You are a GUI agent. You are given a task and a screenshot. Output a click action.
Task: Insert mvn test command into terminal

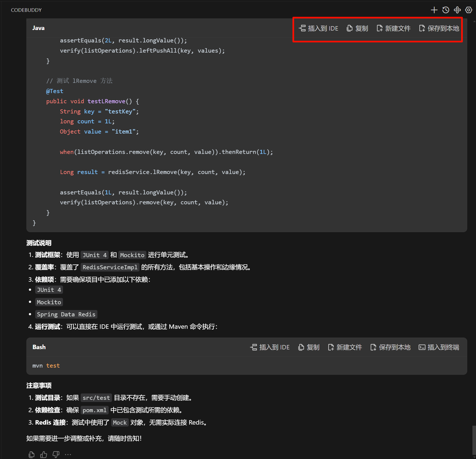pos(439,347)
